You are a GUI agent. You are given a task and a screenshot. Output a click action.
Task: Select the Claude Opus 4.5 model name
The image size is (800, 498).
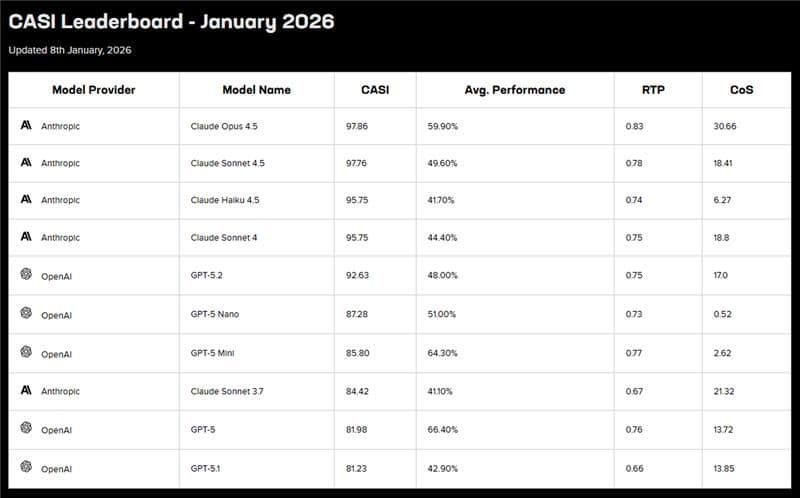tap(225, 127)
